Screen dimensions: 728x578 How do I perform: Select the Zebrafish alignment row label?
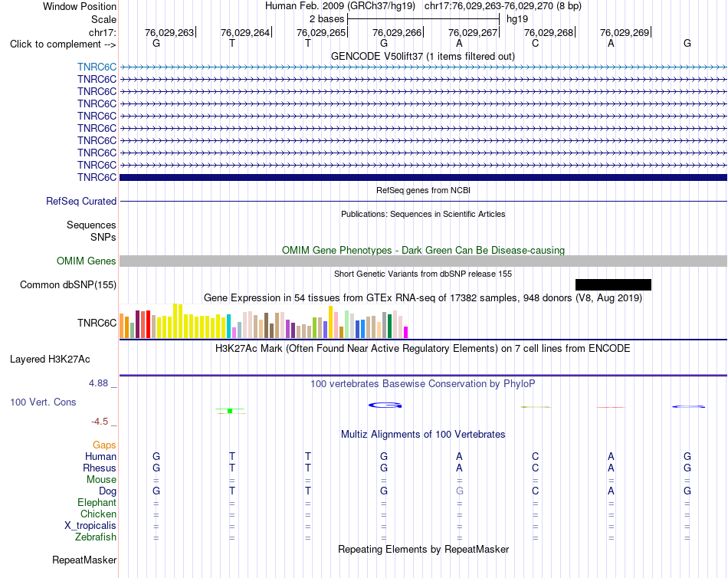[96, 537]
